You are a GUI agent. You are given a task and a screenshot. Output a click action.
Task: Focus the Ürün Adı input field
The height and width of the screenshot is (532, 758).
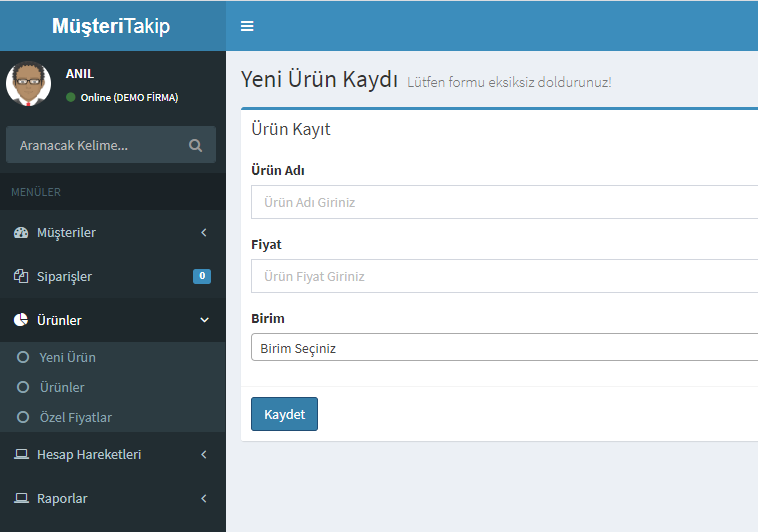click(504, 202)
